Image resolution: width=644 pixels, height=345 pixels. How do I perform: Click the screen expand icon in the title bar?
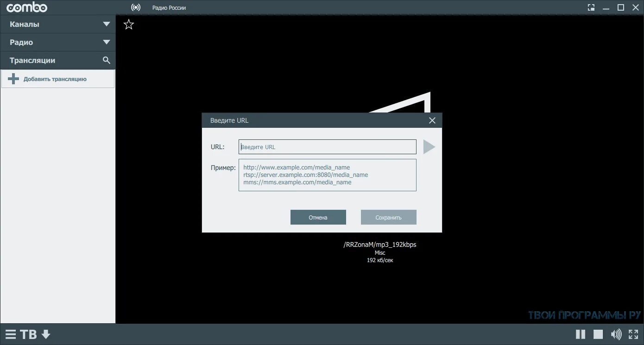click(x=590, y=7)
